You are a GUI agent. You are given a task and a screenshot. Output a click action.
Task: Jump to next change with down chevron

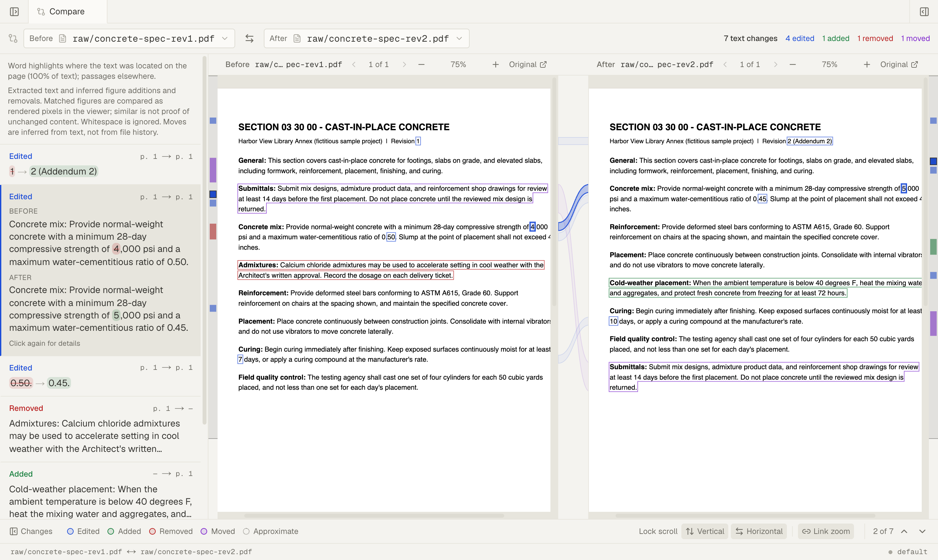click(x=922, y=531)
